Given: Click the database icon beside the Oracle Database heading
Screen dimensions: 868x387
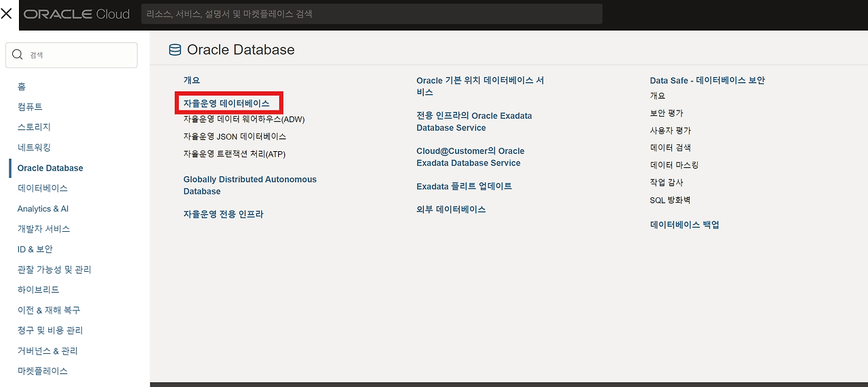Looking at the screenshot, I should pyautogui.click(x=175, y=49).
